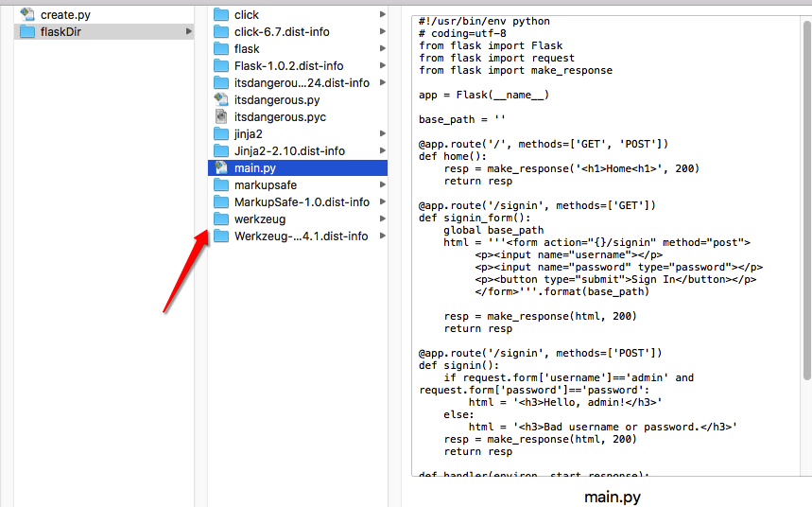
Task: Select the itsdangerou...24.dist-info name
Action: pyautogui.click(x=302, y=83)
